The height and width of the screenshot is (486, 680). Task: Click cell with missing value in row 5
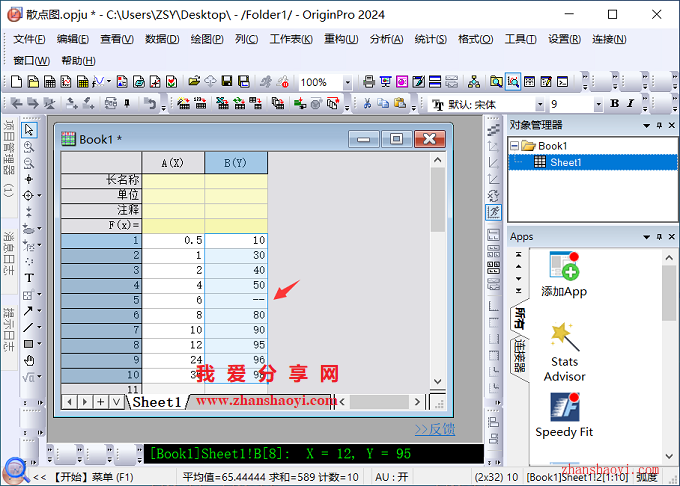(x=236, y=300)
